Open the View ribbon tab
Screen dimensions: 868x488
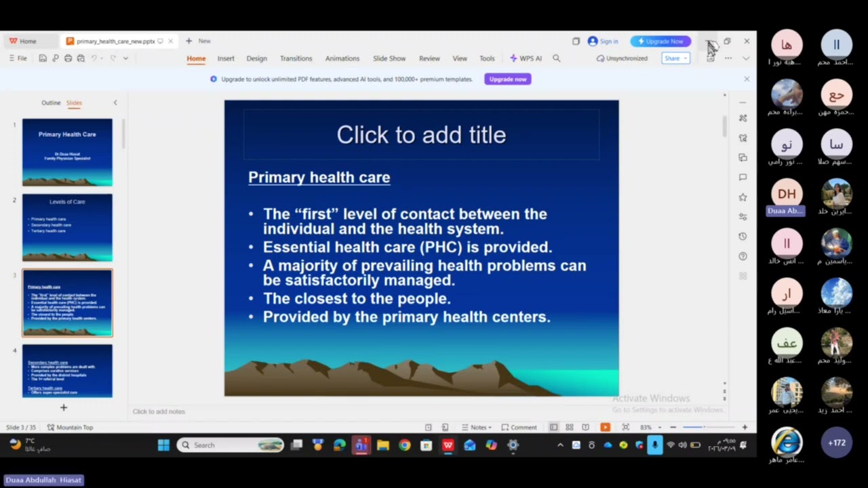pyautogui.click(x=460, y=58)
